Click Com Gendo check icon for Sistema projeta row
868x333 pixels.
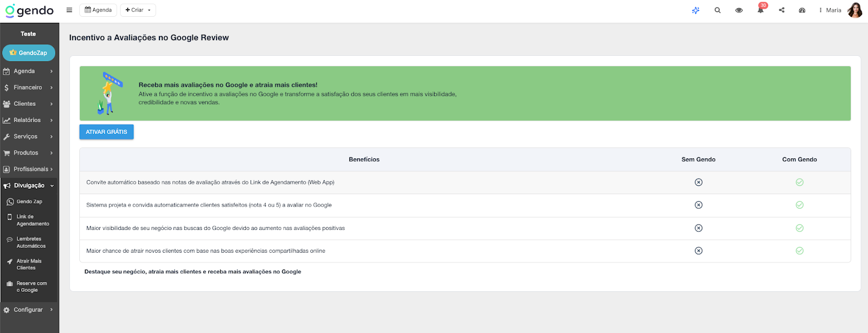pyautogui.click(x=800, y=205)
